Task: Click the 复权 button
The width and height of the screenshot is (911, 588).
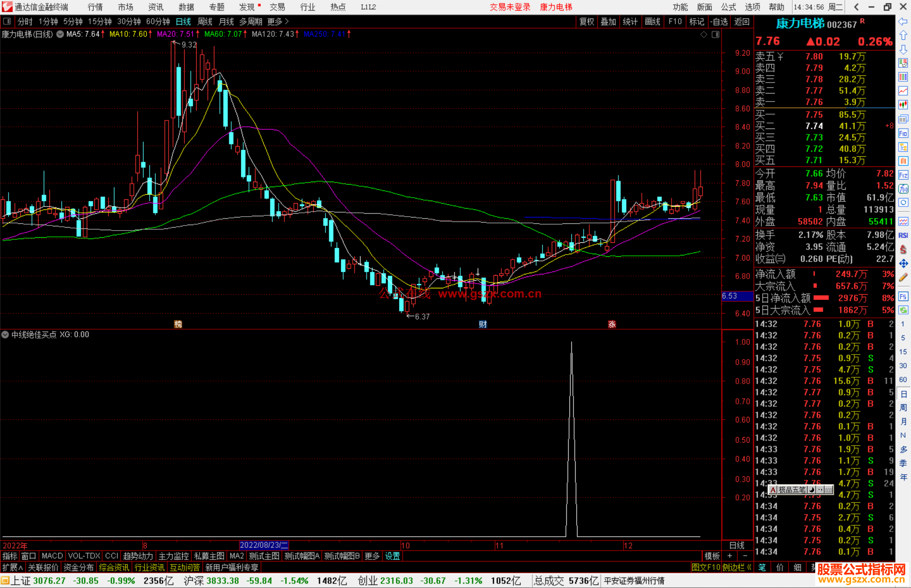Action: (587, 21)
